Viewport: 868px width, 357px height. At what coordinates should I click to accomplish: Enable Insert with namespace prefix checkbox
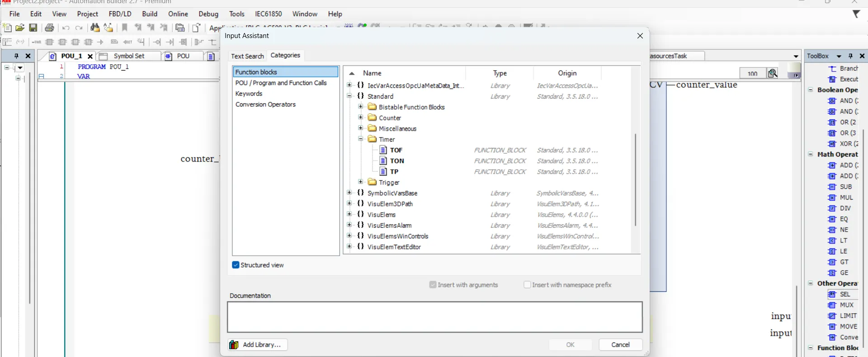click(x=527, y=285)
